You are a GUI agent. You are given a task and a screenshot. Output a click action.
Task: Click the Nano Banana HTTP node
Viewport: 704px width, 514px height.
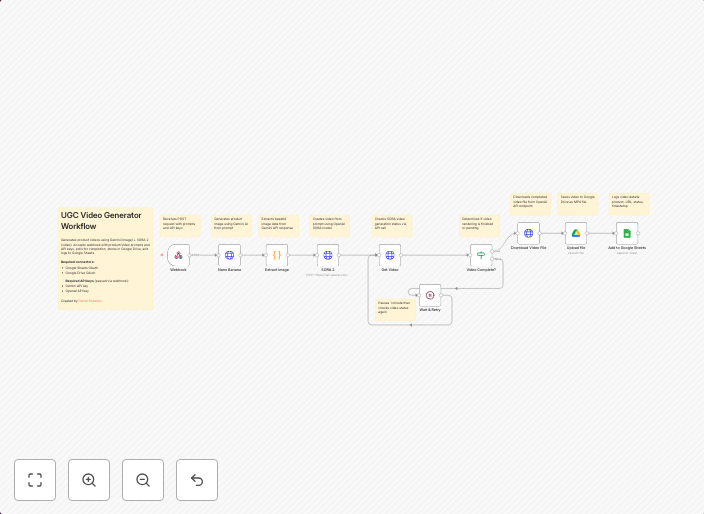[229, 255]
